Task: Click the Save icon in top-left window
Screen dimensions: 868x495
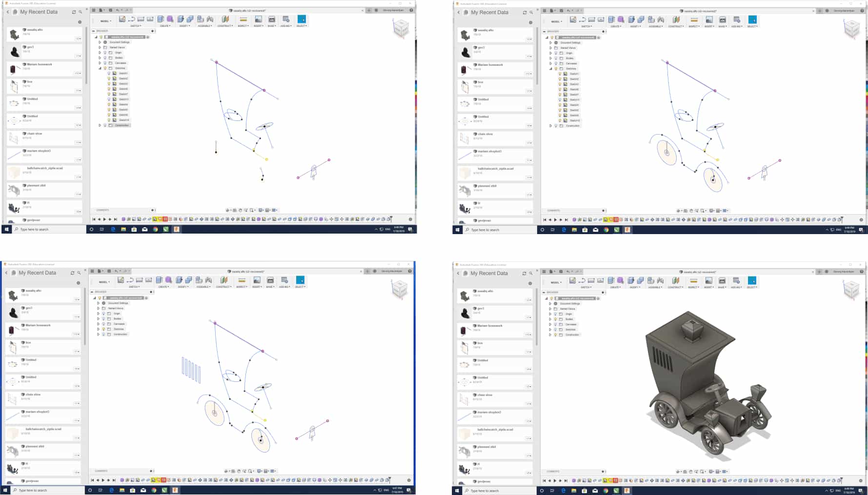Action: tap(110, 10)
